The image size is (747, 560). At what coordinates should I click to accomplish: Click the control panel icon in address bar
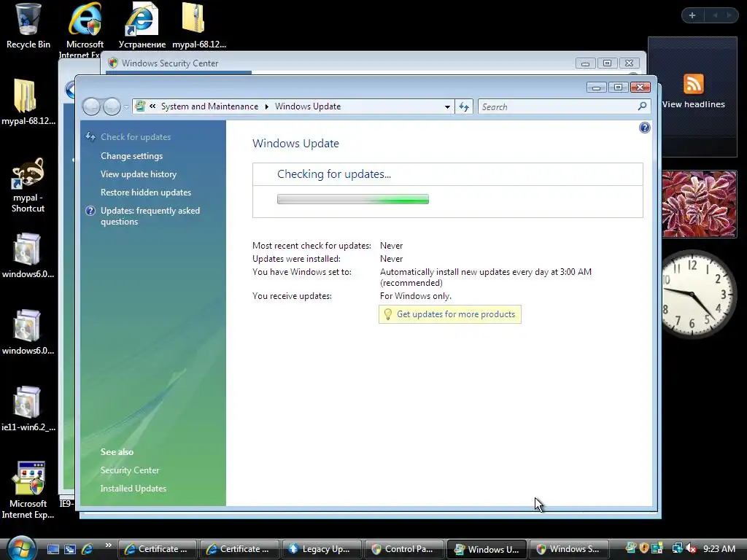click(x=140, y=106)
